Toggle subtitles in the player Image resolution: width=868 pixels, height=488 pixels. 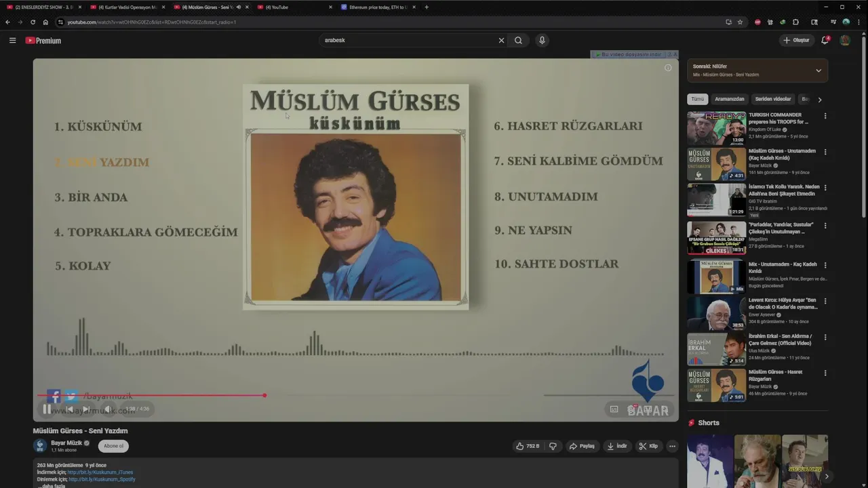click(x=614, y=409)
